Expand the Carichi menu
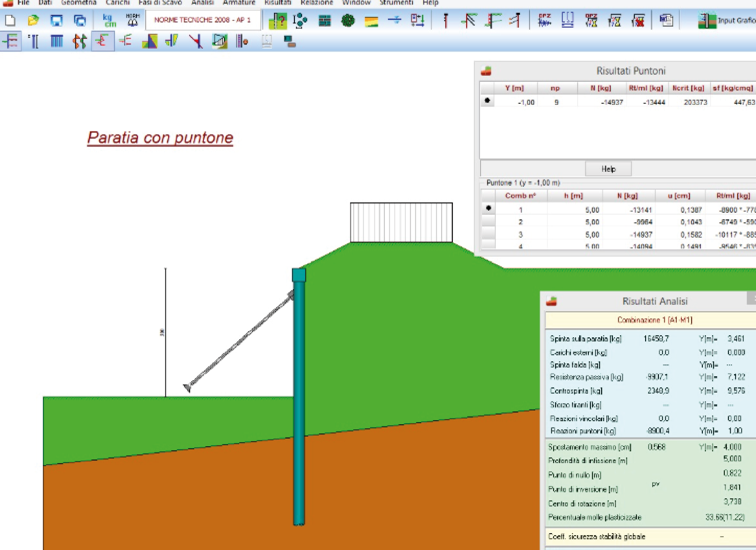Viewport: 756px width, 550px height. (x=118, y=3)
